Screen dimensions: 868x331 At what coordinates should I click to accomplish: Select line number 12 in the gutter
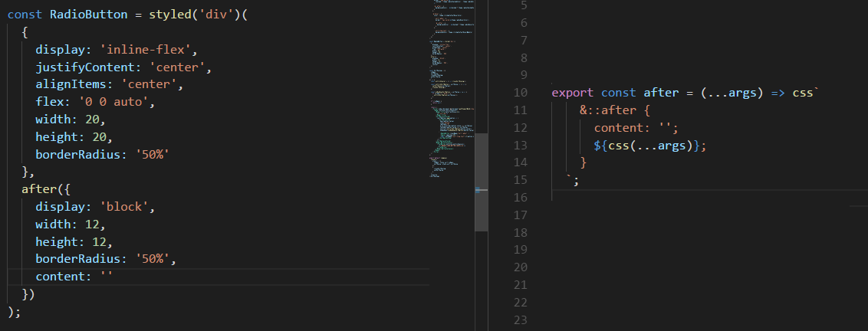point(521,128)
